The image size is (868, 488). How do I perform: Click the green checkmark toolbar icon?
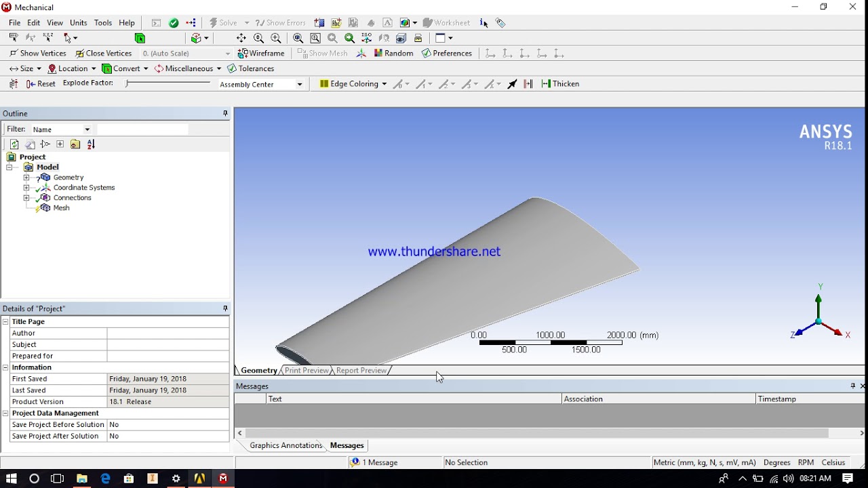174,22
